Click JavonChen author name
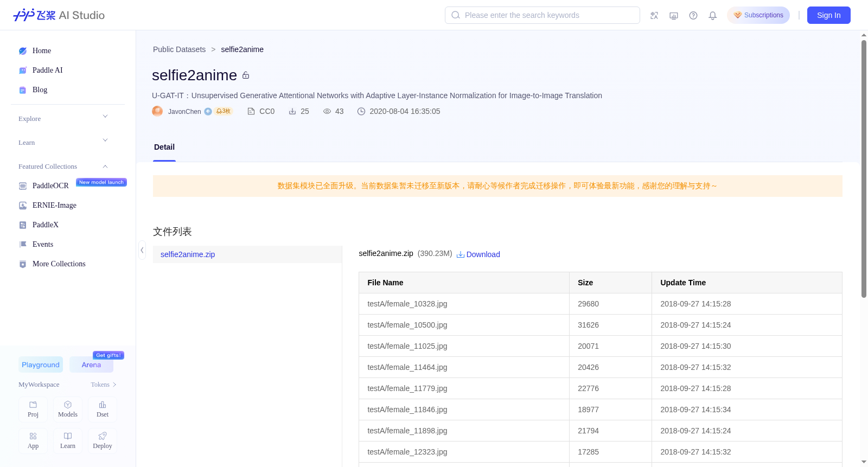 point(184,112)
